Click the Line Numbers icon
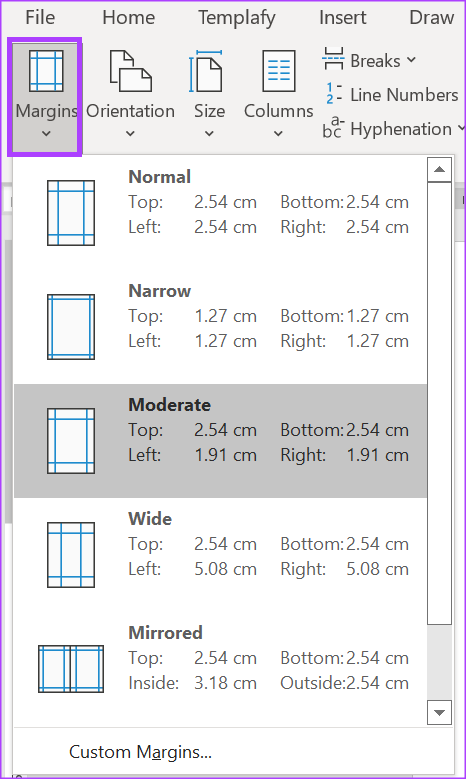Viewport: 466px width, 779px height. [333, 93]
